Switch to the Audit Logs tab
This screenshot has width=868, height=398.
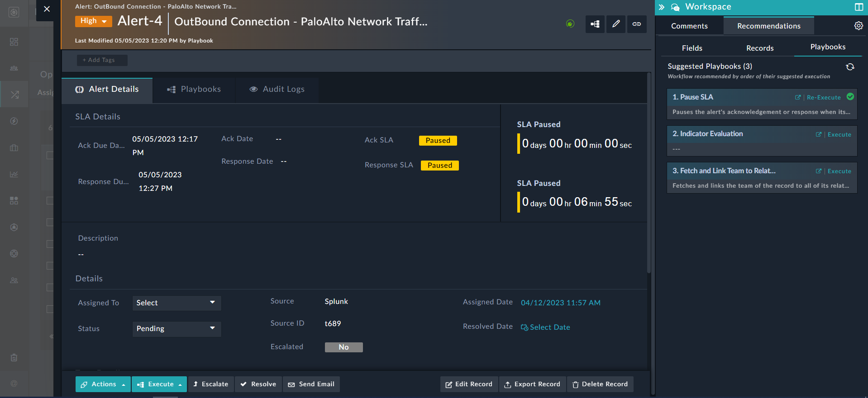click(x=277, y=90)
